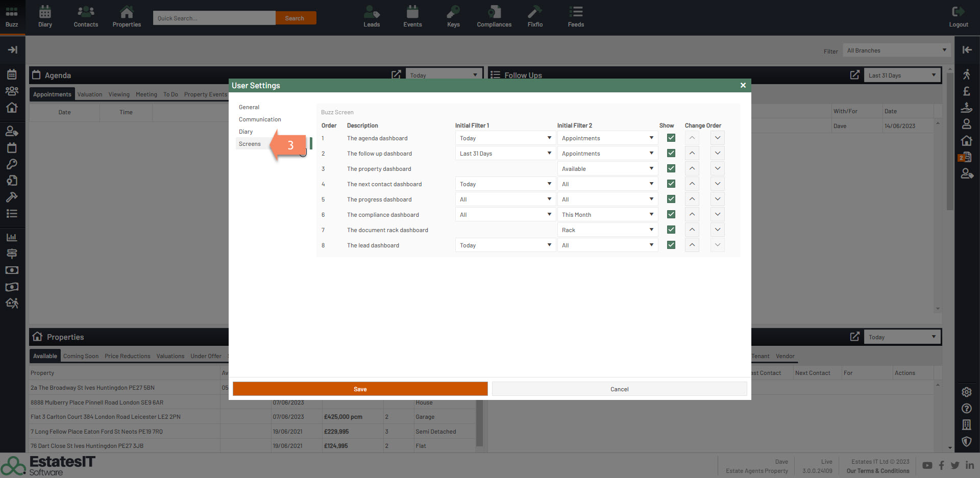This screenshot has height=478, width=980.
Task: Open Compliances from the top toolbar
Action: point(494,16)
